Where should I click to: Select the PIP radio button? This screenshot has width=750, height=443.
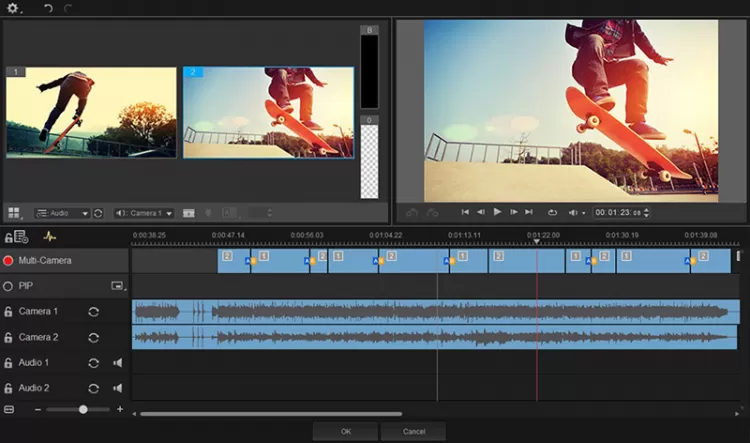coord(9,286)
